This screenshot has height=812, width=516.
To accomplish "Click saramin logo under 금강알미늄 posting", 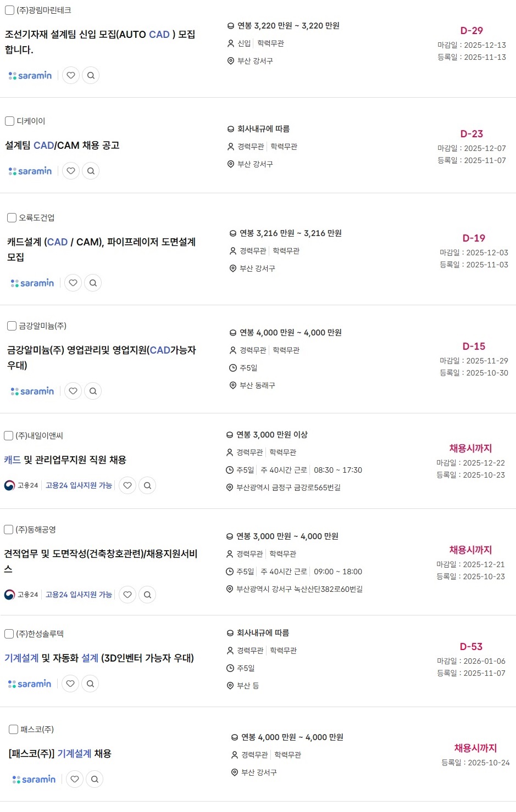I will [32, 391].
